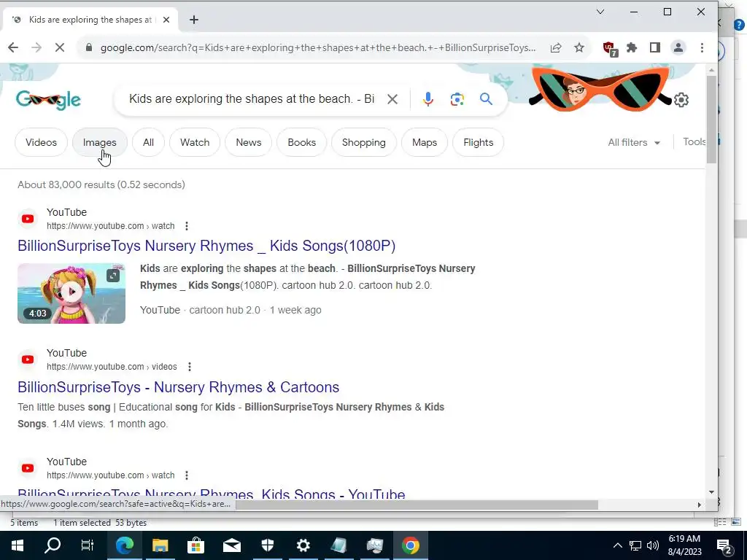The height and width of the screenshot is (560, 747).
Task: Open Windows taskbar search
Action: [x=53, y=545]
